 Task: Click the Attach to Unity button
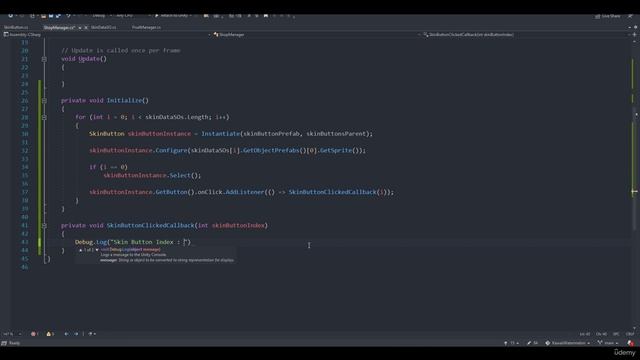point(173,16)
